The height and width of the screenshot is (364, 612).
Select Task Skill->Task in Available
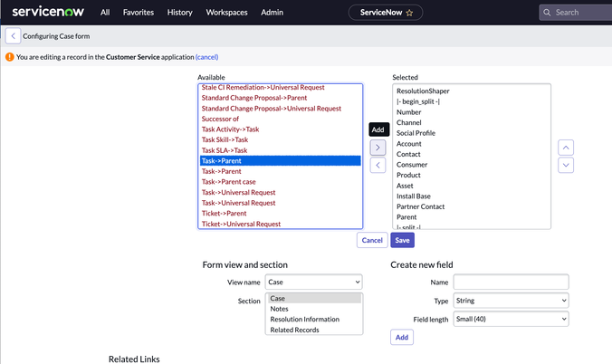281,139
